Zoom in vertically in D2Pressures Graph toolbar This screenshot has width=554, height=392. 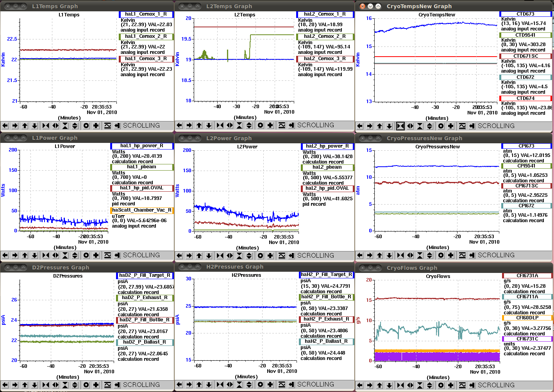65,385
